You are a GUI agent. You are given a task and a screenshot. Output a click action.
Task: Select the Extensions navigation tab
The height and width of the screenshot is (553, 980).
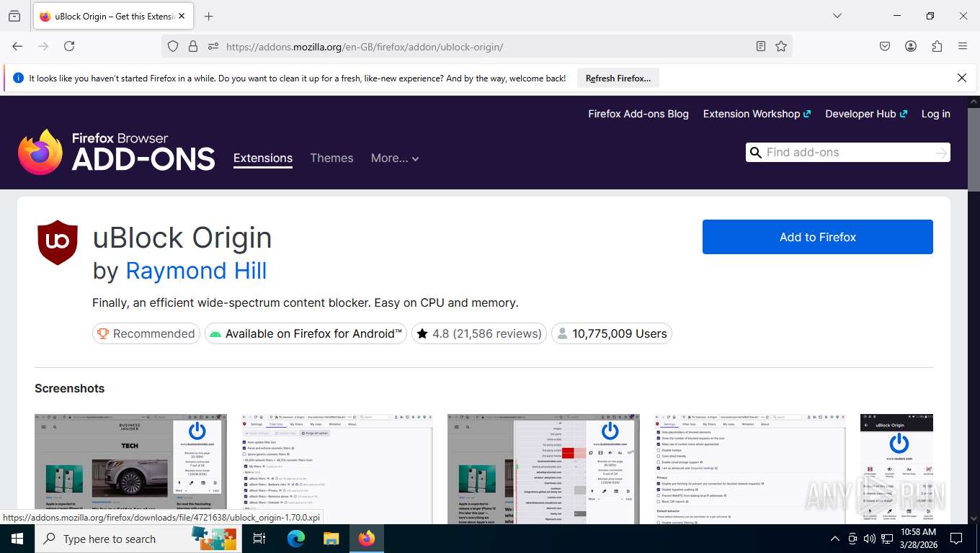point(263,158)
